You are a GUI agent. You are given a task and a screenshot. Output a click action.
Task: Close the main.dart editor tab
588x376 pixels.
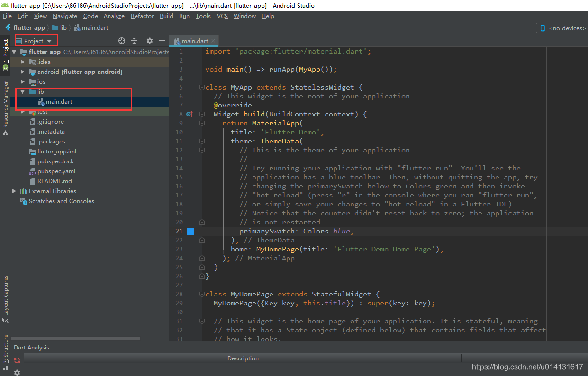(x=213, y=41)
